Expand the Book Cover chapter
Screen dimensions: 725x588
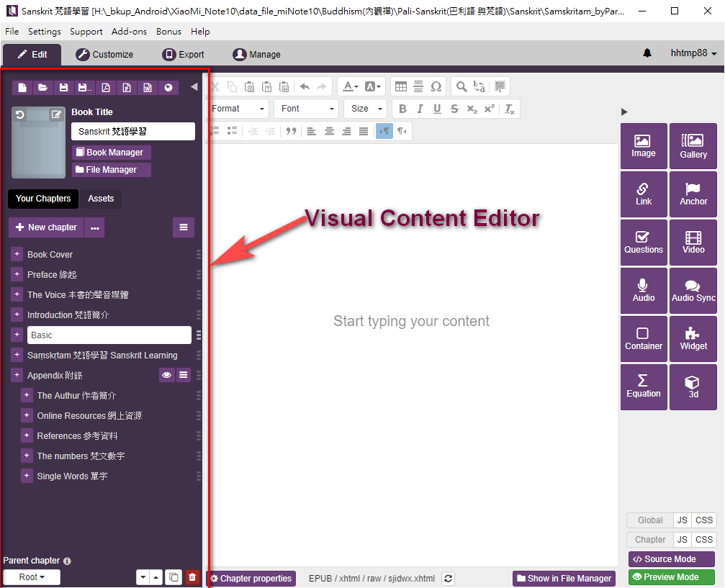point(17,254)
